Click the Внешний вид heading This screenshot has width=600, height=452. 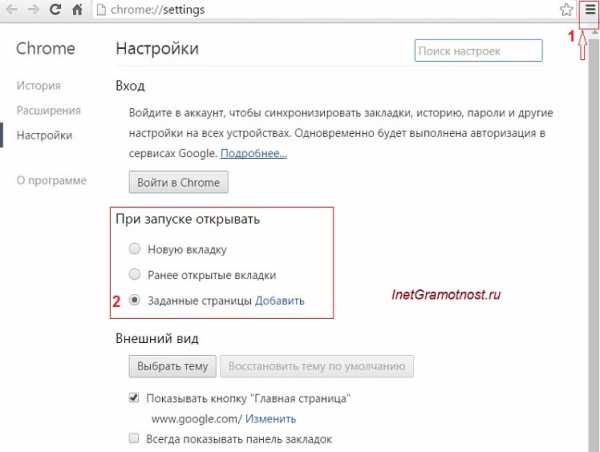pyautogui.click(x=157, y=338)
